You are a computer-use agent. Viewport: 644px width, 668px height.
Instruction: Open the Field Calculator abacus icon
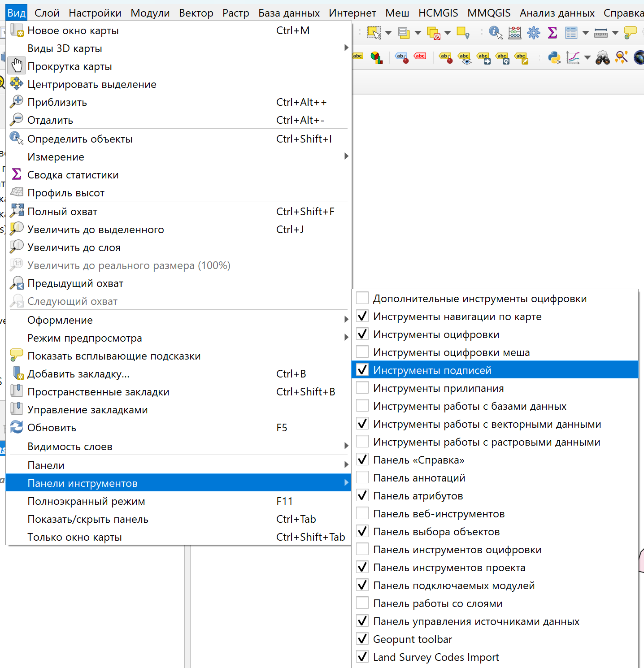tap(515, 33)
